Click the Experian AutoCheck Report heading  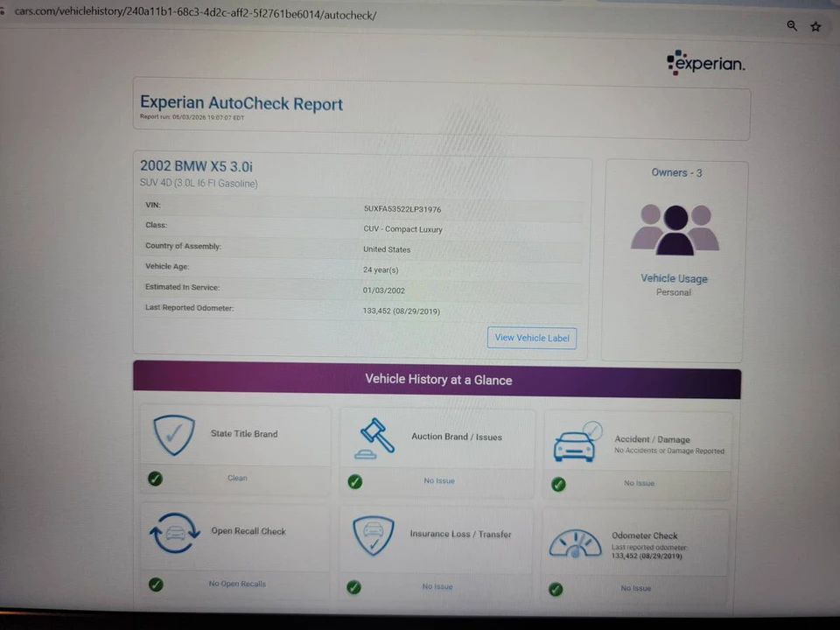[241, 103]
